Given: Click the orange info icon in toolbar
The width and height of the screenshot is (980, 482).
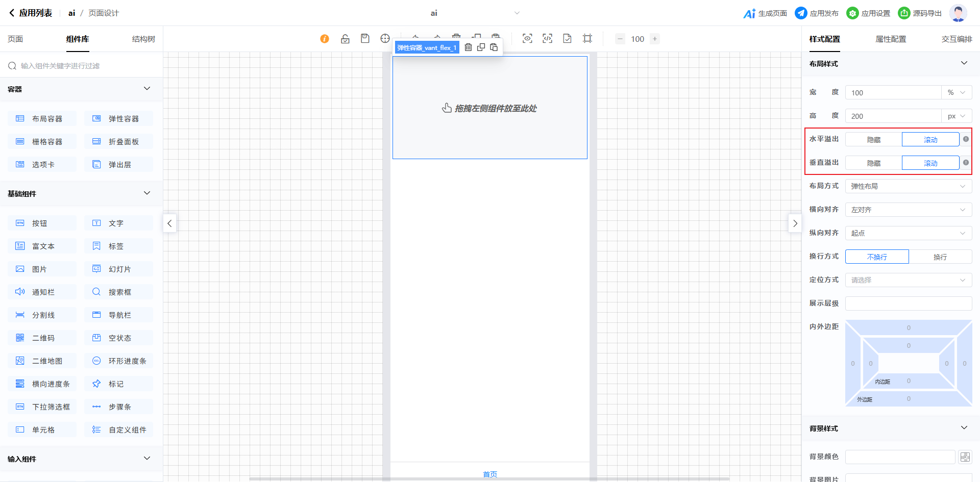Looking at the screenshot, I should (325, 39).
